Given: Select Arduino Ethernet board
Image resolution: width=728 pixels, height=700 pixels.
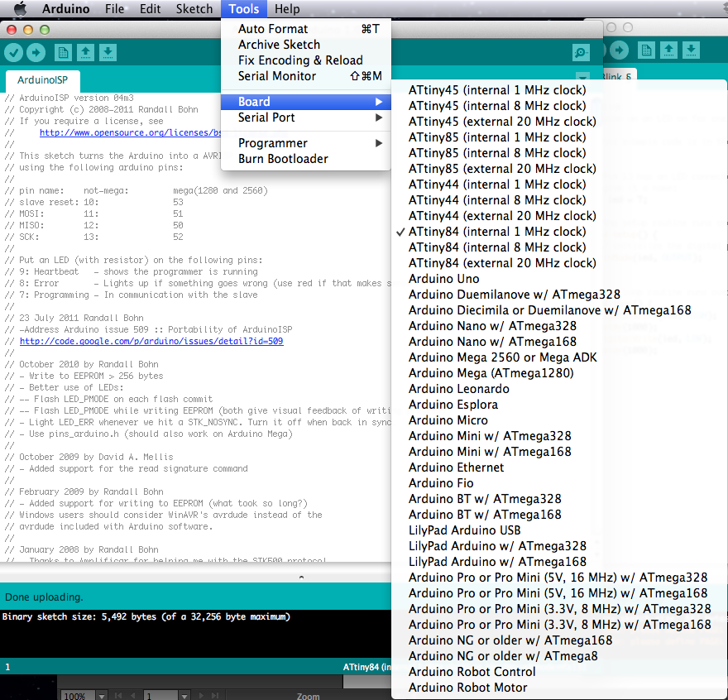Looking at the screenshot, I should pos(559,467).
